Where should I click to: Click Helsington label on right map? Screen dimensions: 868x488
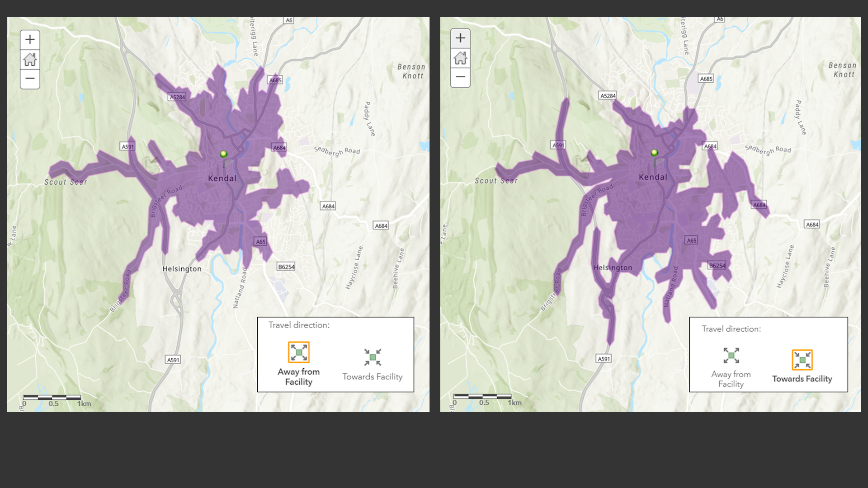[x=613, y=267]
